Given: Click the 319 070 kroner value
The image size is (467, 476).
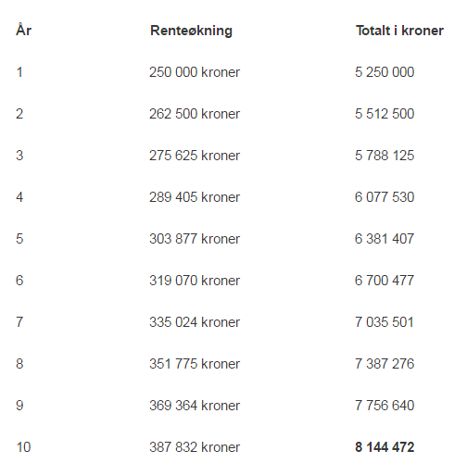Looking at the screenshot, I should (x=195, y=281).
